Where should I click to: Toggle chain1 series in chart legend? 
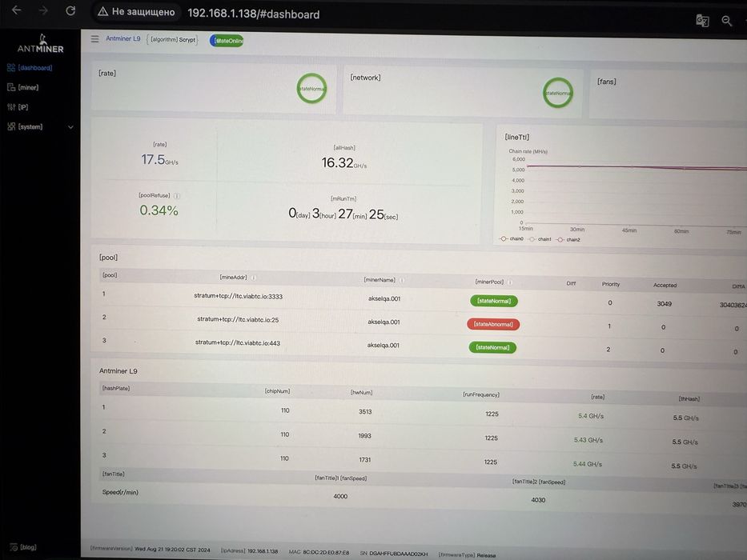coord(540,239)
